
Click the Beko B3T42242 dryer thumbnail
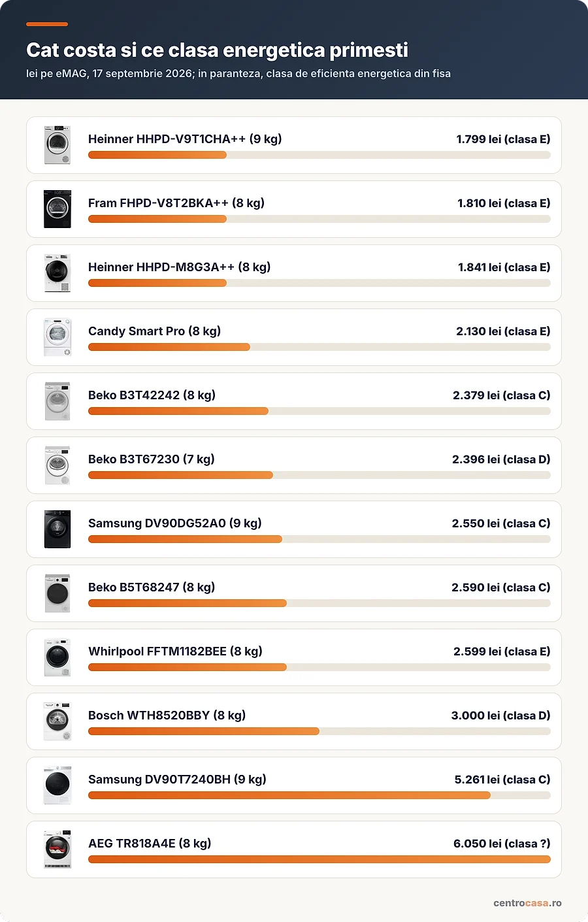click(57, 401)
